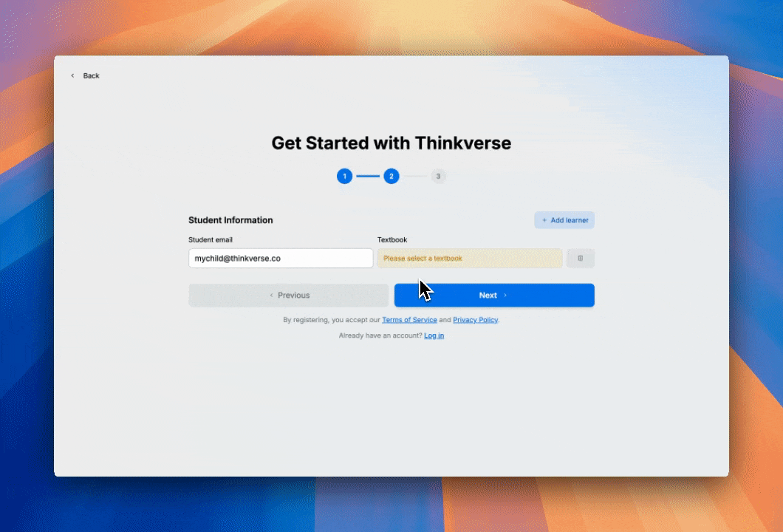Click the 'Textbook' field label
Viewport: 783px width, 532px height.
(x=392, y=240)
